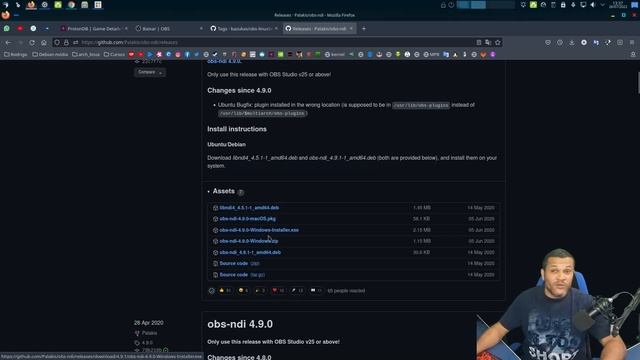Image resolution: width=640 pixels, height=360 pixels.
Task: Download Source code (zip)
Action: [x=239, y=264]
